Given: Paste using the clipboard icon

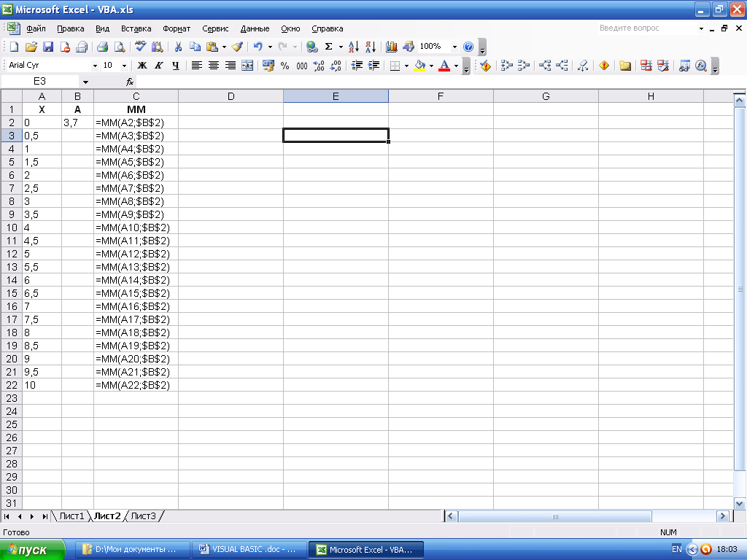Looking at the screenshot, I should click(x=212, y=47).
